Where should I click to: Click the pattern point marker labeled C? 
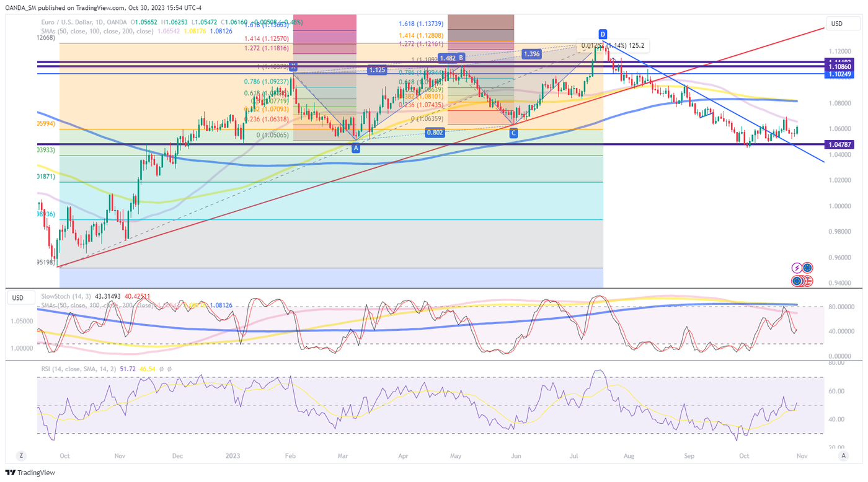point(513,133)
